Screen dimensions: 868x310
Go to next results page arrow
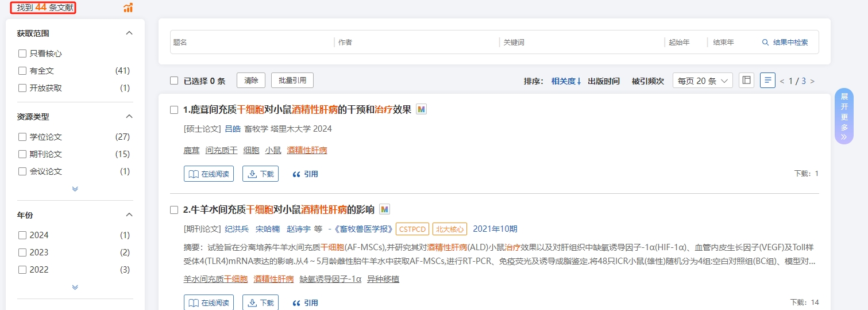click(812, 81)
